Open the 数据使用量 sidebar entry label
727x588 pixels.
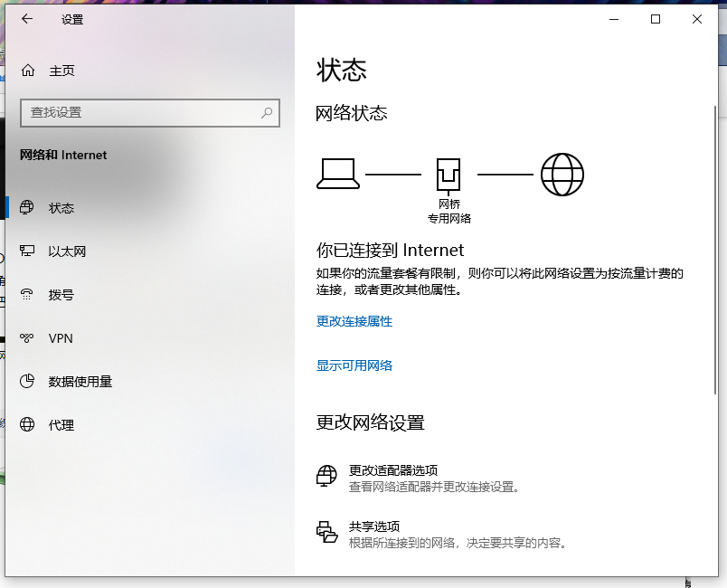click(x=80, y=382)
